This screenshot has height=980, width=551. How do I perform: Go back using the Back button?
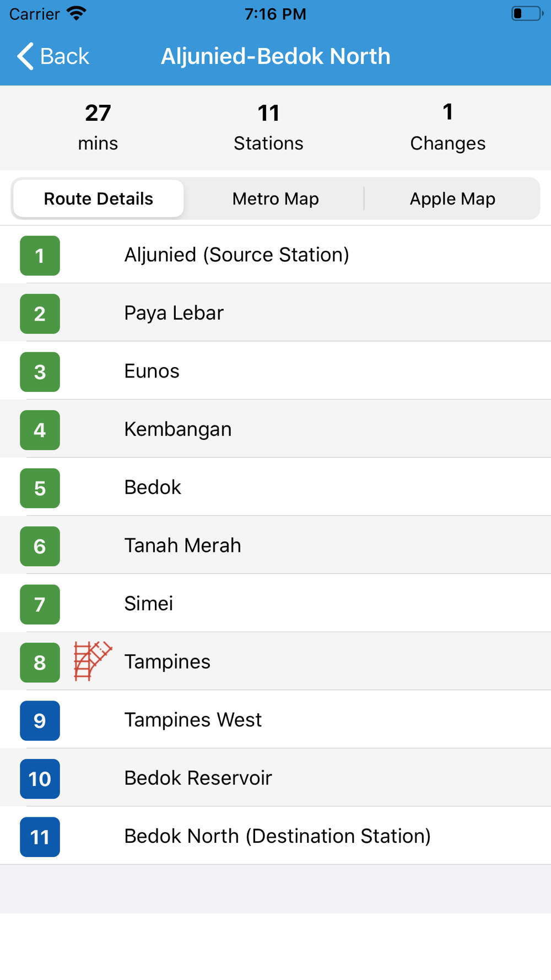53,56
